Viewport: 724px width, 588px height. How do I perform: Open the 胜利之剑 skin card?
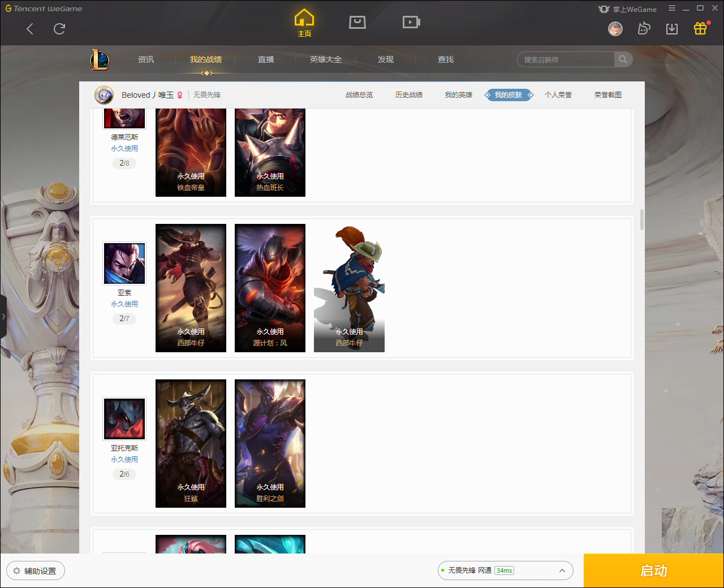[x=270, y=443]
